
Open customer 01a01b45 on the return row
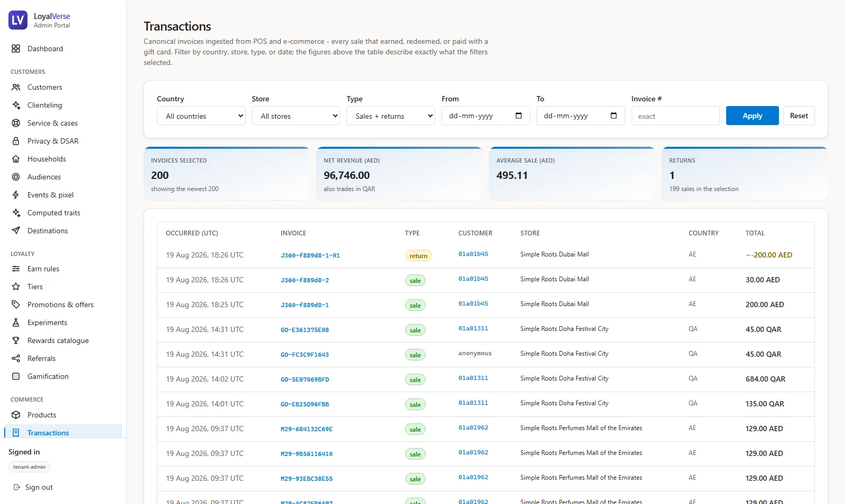[x=473, y=254]
